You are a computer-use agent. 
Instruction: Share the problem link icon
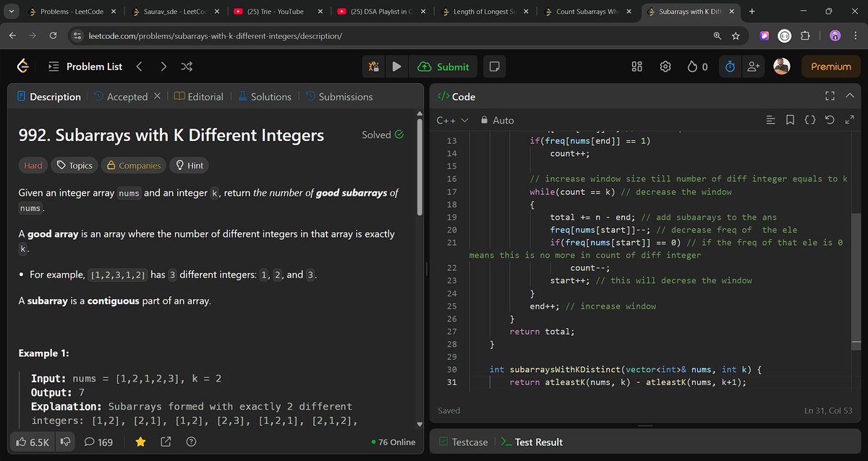[166, 441]
